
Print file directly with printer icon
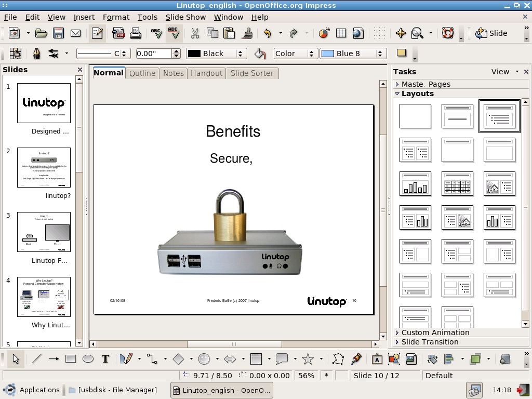click(136, 33)
